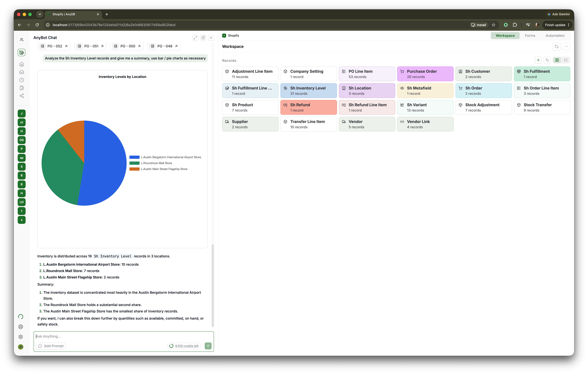Open PO - 048 record link
588x374 pixels.
tap(164, 46)
